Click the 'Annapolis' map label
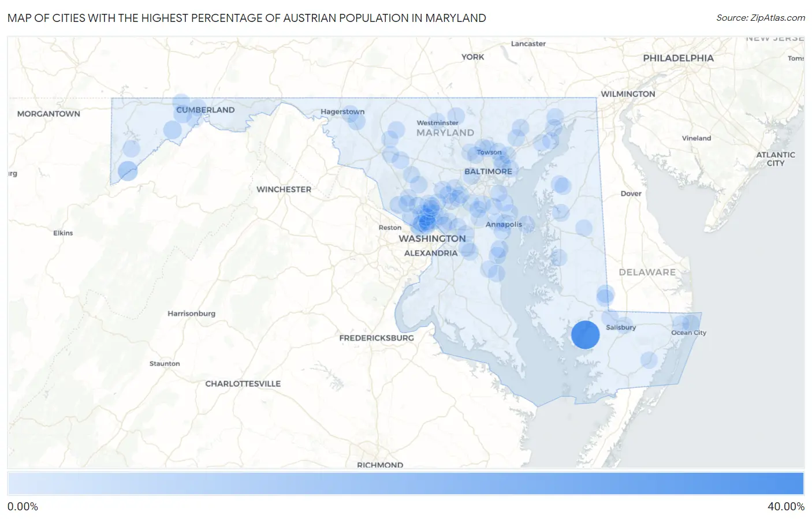Image resolution: width=812 pixels, height=519 pixels. [504, 225]
